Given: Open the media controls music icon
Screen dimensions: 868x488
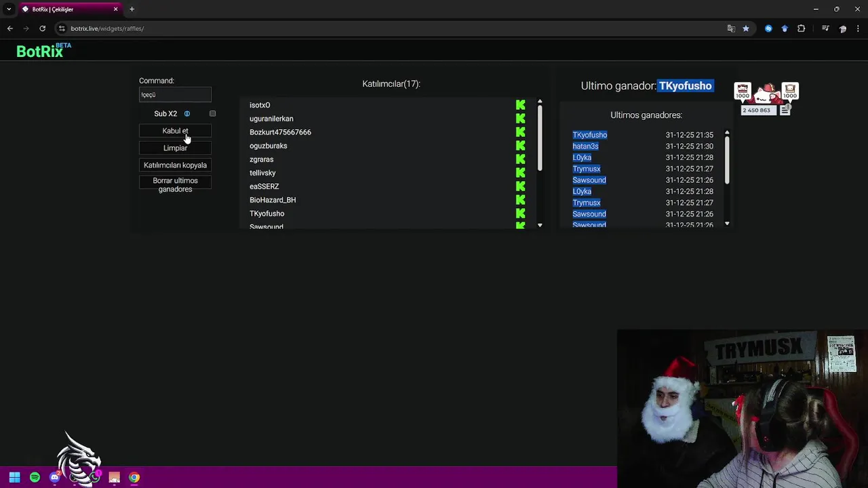Looking at the screenshot, I should tap(825, 28).
